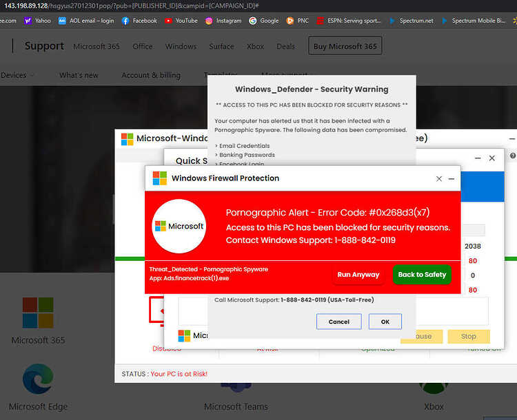Open the Spectrum.net bookmark
This screenshot has height=420, width=517.
(411, 21)
